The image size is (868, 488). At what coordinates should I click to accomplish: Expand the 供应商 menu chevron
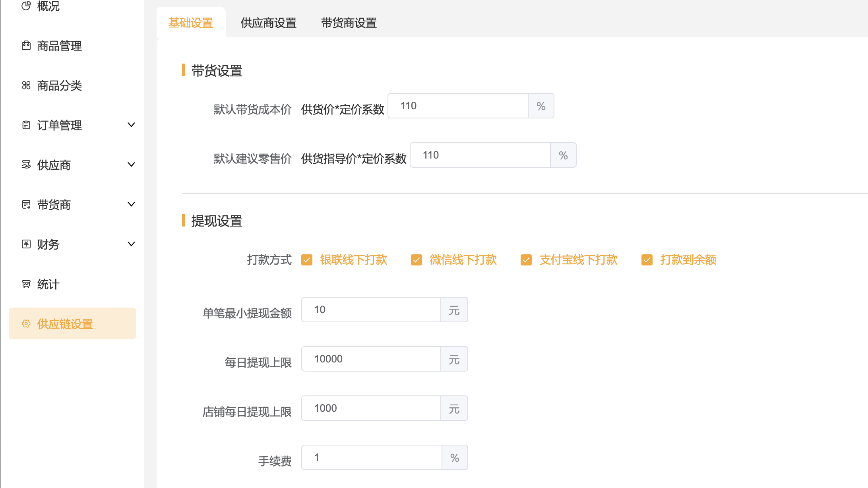pos(131,165)
